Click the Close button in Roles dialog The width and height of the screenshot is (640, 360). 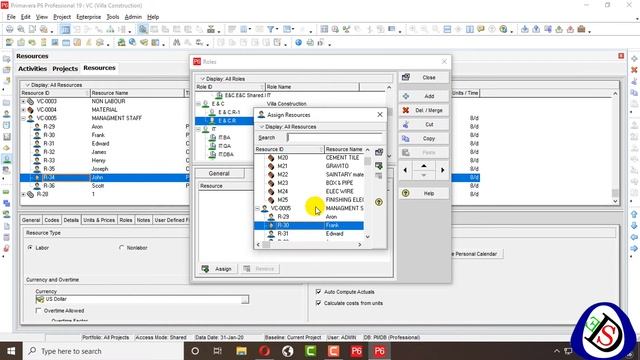tap(424, 78)
